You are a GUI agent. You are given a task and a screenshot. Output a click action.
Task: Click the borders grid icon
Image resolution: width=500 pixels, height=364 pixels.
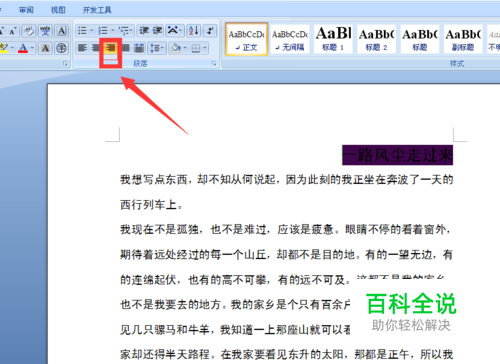click(x=196, y=48)
